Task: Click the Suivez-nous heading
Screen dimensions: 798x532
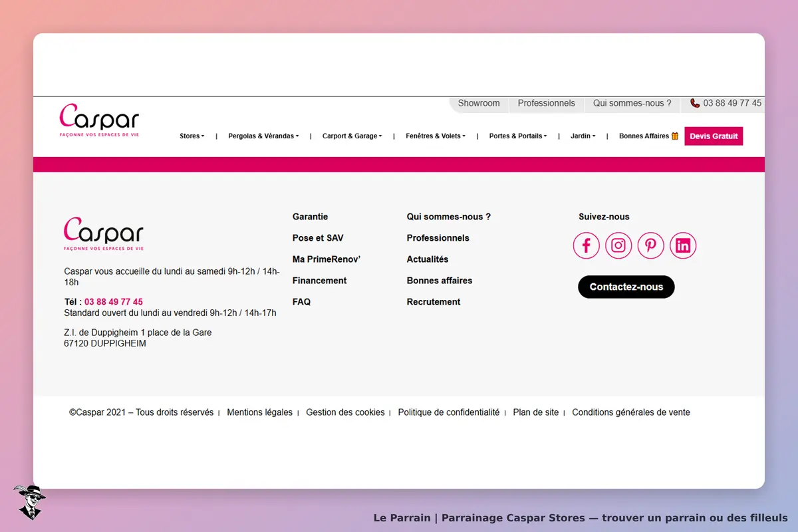Action: (x=604, y=217)
